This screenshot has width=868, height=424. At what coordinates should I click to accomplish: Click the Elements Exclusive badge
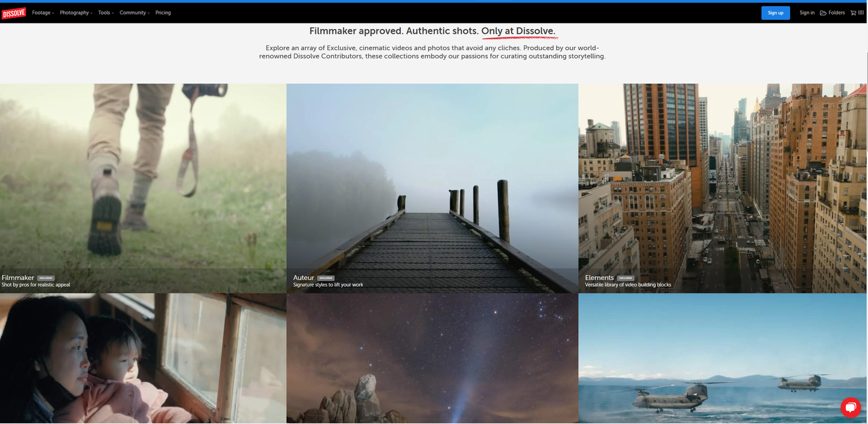pos(626,278)
